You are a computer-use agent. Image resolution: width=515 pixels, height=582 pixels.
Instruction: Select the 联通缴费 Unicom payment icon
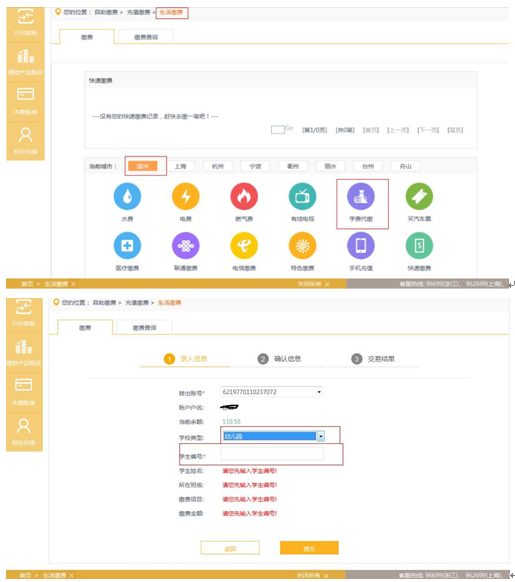[x=186, y=245]
